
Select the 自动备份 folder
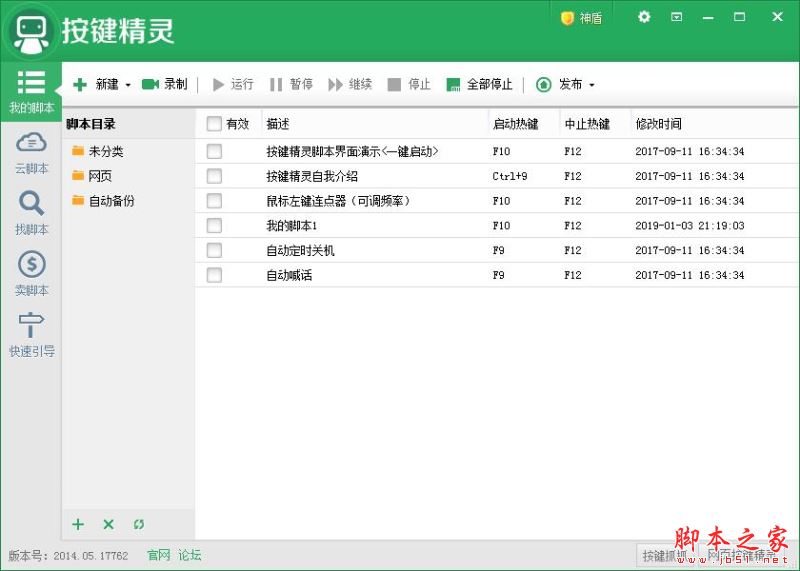point(103,201)
